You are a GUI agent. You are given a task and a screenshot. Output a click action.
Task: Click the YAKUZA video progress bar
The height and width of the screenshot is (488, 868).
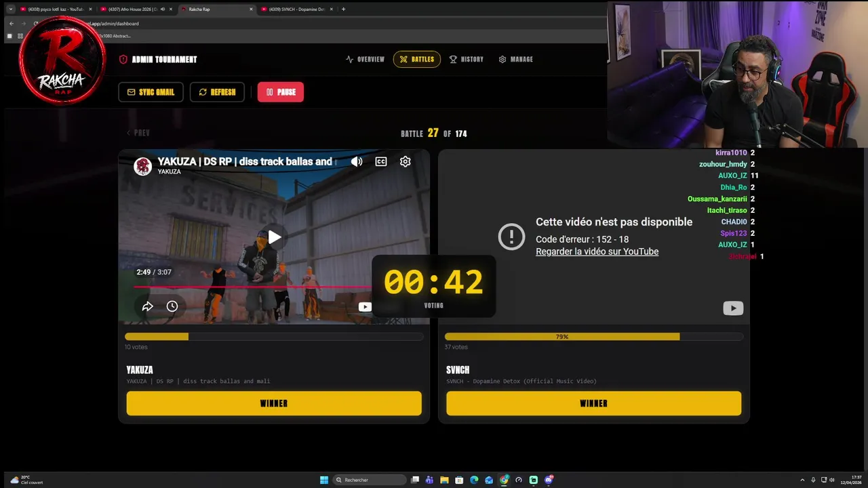pyautogui.click(x=252, y=287)
